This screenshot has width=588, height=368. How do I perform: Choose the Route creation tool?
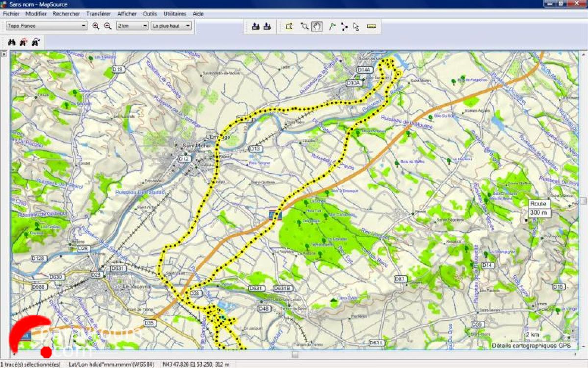click(344, 26)
